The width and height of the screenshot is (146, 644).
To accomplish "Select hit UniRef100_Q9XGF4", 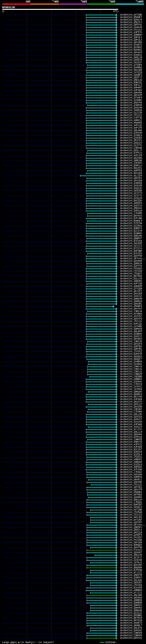I will pos(131,344).
